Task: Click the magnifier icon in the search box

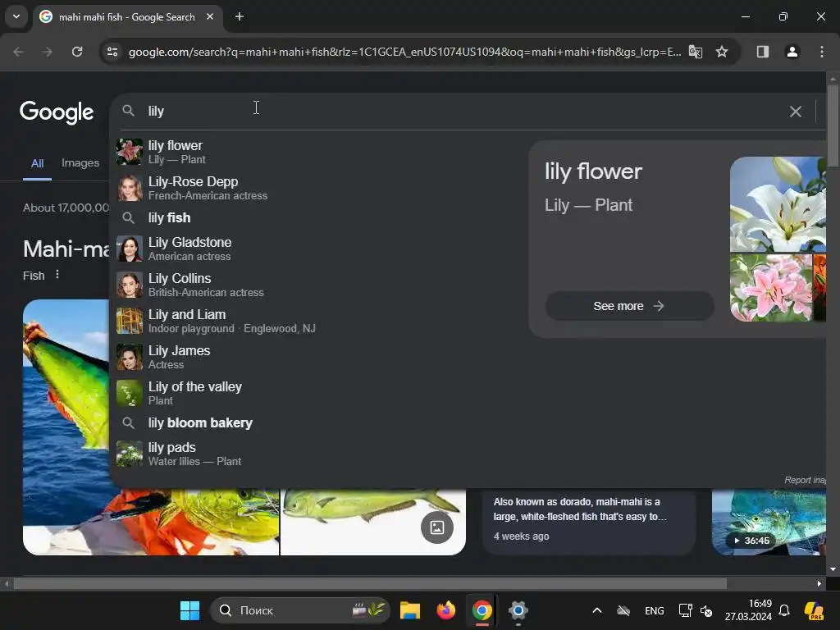Action: tap(128, 111)
